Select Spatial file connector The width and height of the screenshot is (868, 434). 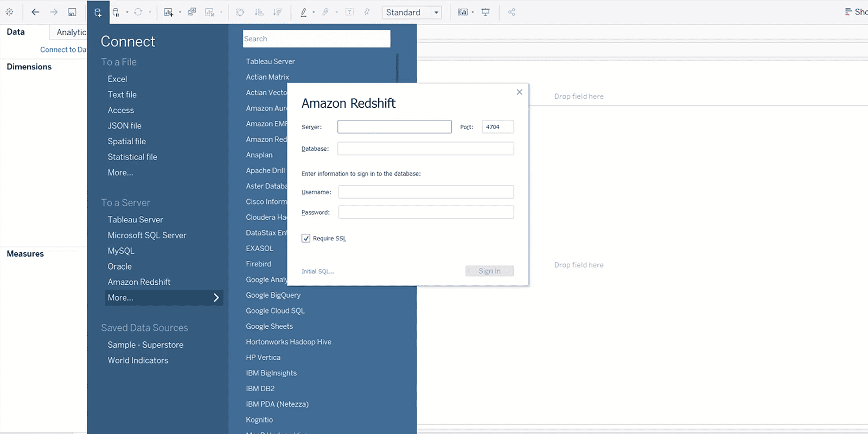click(126, 141)
